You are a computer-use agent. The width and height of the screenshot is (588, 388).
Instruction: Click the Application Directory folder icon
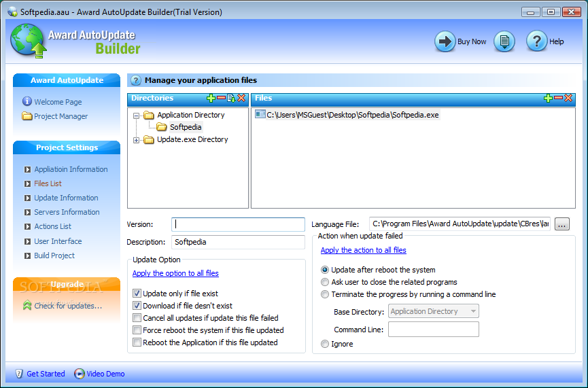pyautogui.click(x=149, y=115)
